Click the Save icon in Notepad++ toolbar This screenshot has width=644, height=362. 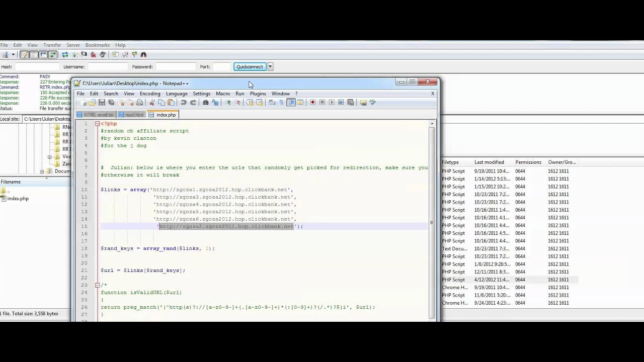(x=102, y=103)
